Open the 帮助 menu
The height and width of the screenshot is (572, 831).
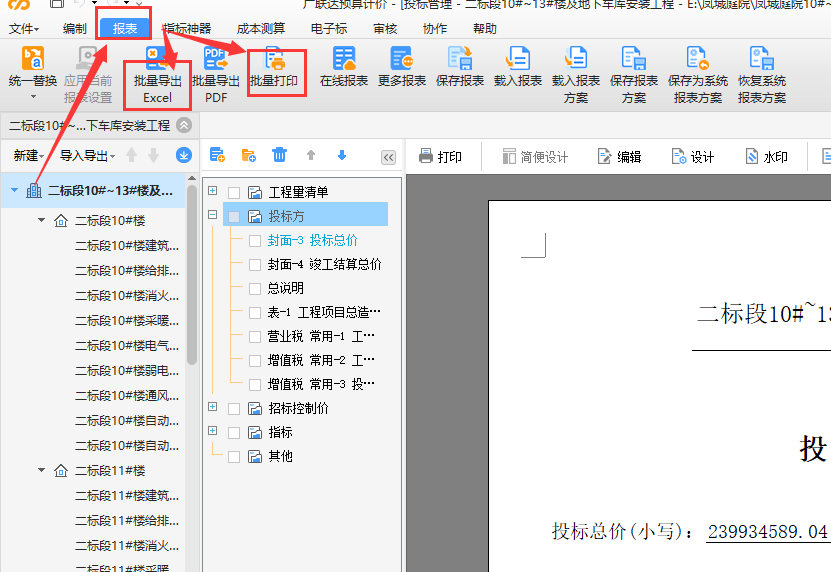point(484,29)
